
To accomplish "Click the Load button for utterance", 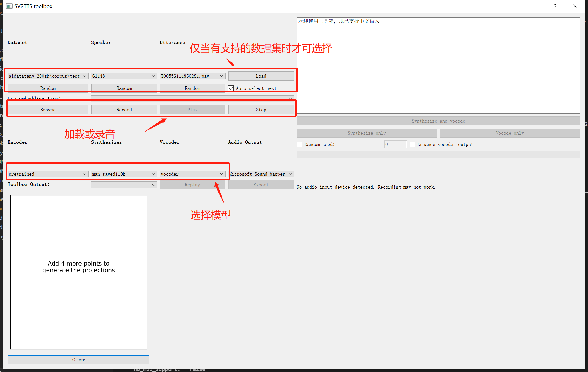I will click(x=260, y=76).
